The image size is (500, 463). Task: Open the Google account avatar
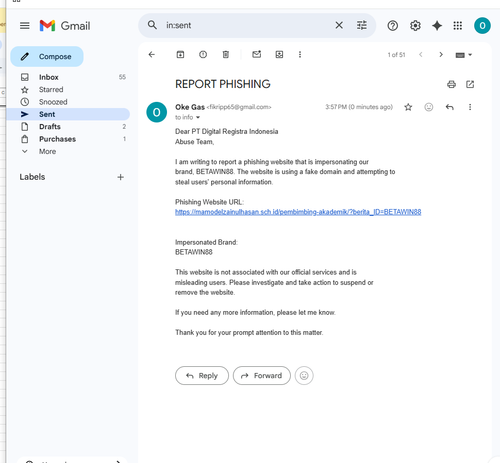482,26
